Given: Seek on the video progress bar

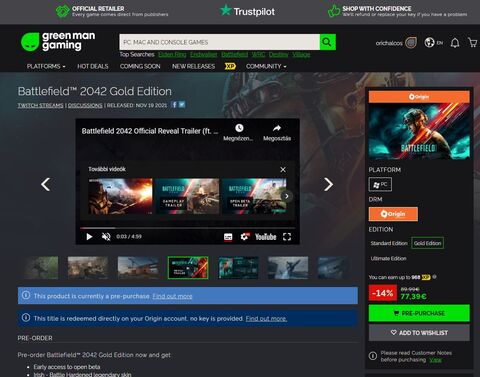Looking at the screenshot, I should (x=187, y=228).
